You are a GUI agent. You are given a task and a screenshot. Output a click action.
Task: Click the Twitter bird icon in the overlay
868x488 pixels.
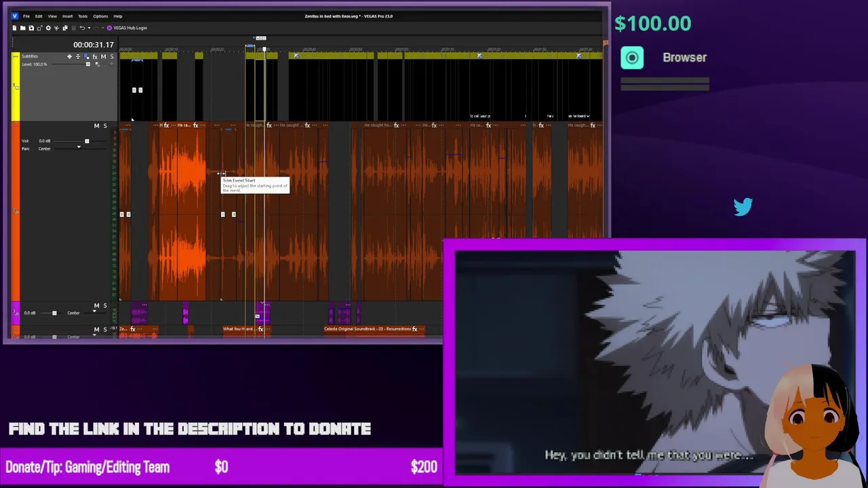pyautogui.click(x=743, y=207)
